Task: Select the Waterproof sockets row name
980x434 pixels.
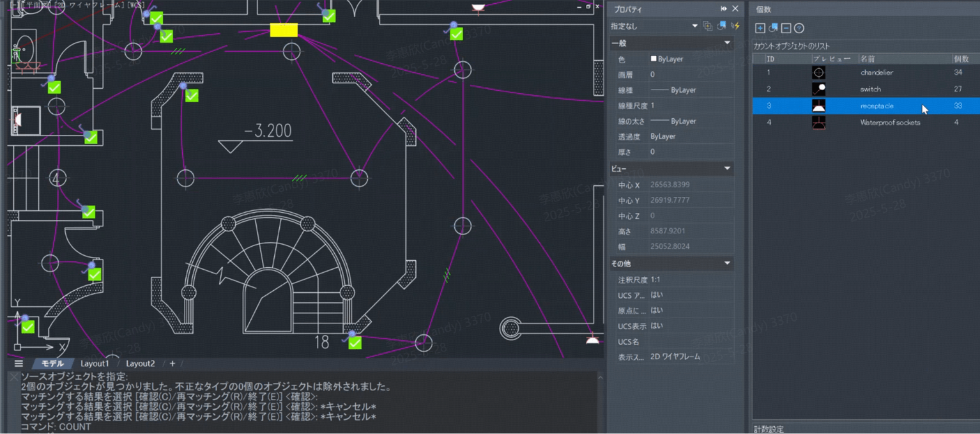Action: pos(890,123)
